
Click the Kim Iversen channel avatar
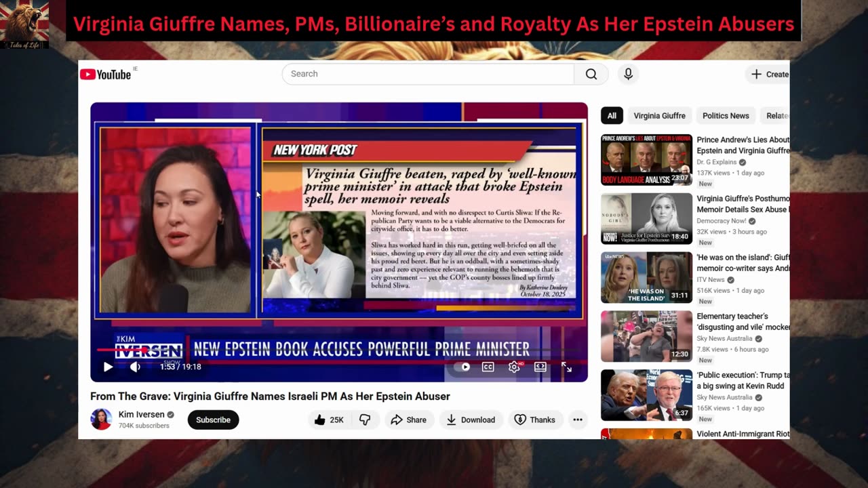click(x=102, y=420)
